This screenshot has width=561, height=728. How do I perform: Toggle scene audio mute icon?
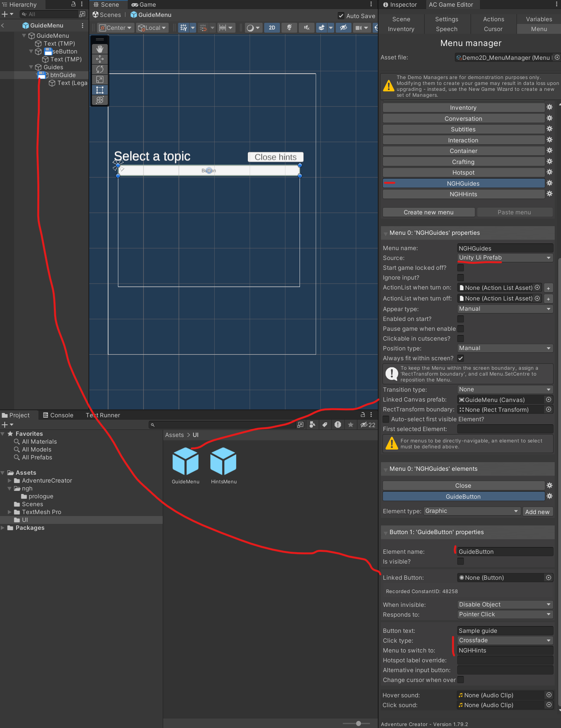(307, 28)
